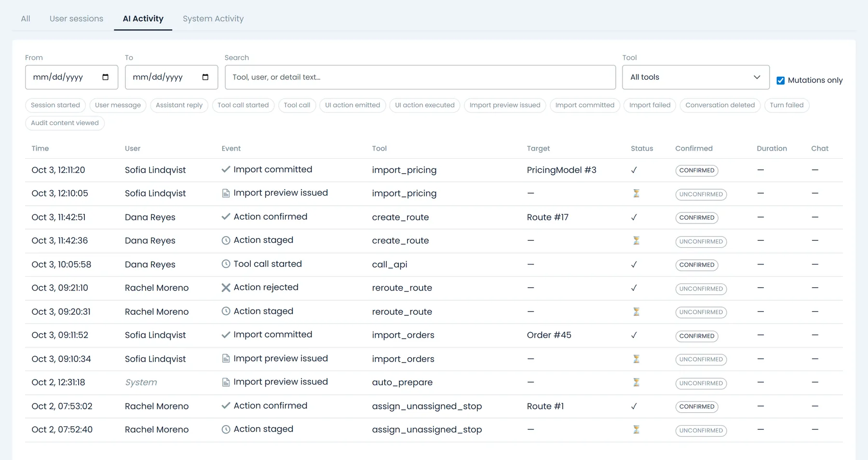Toggle the Import failed filter chip

point(650,105)
